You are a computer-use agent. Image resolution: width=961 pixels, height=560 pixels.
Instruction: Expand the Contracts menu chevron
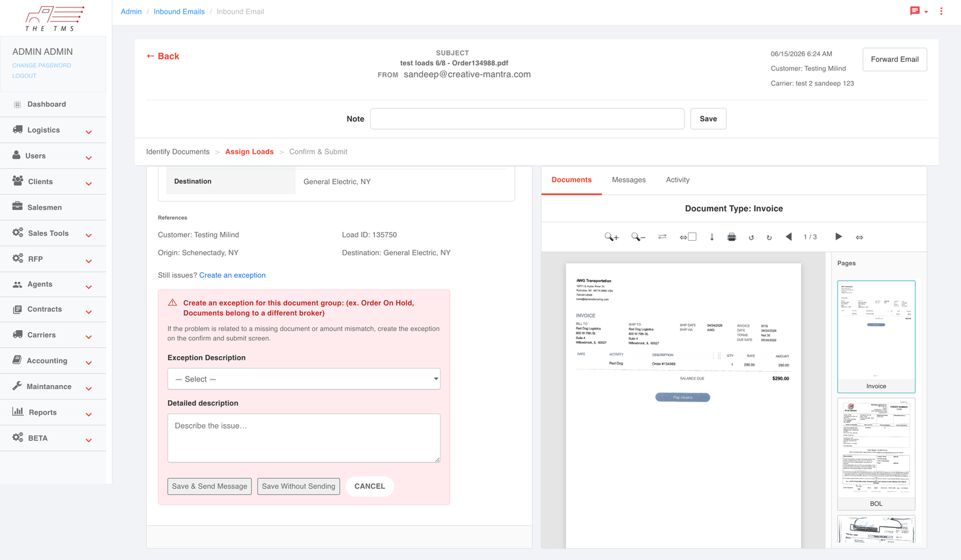(x=89, y=312)
